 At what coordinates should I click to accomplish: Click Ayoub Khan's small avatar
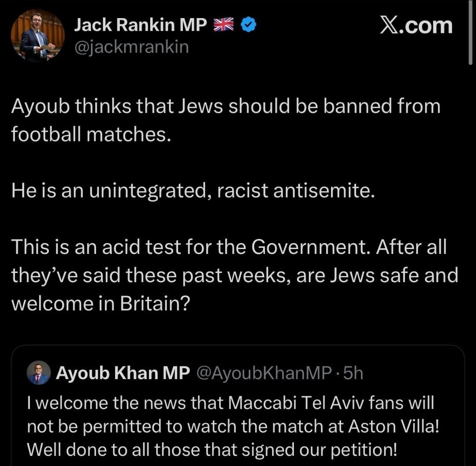pos(39,373)
